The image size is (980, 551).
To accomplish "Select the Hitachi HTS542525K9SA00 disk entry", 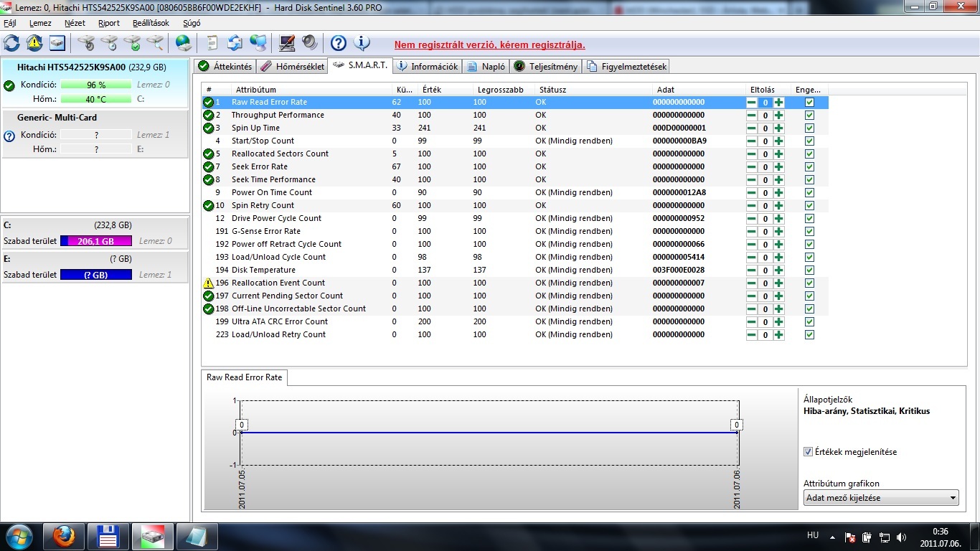I will (95, 83).
